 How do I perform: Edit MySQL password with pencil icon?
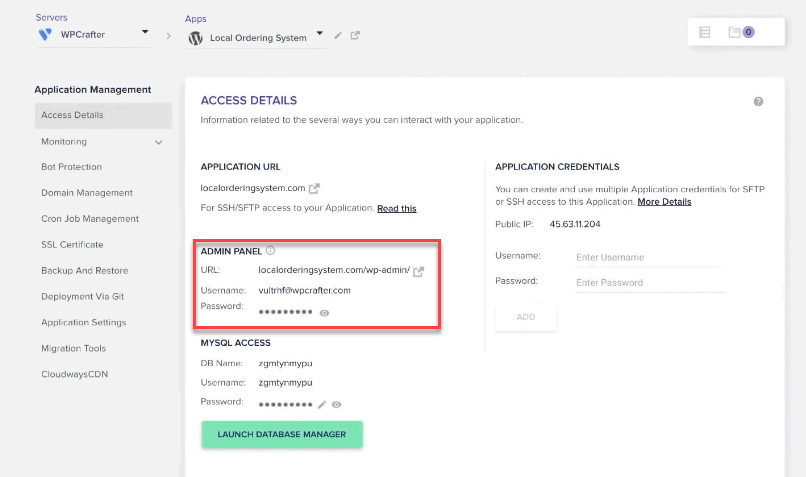[x=322, y=405]
